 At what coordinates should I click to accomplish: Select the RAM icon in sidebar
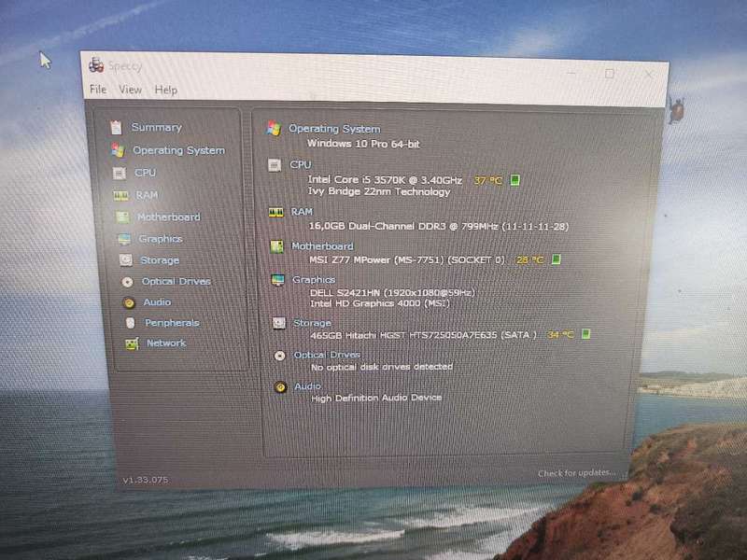pos(121,195)
